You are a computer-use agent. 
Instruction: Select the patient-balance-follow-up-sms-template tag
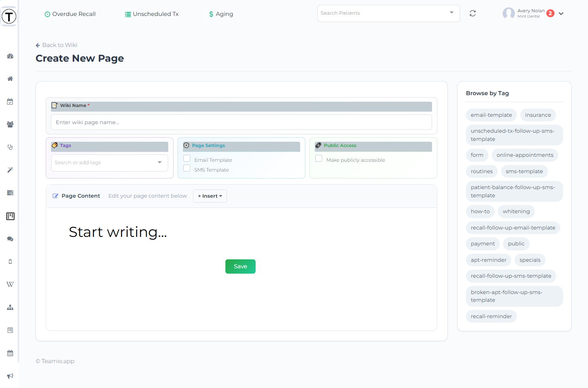[514, 192]
